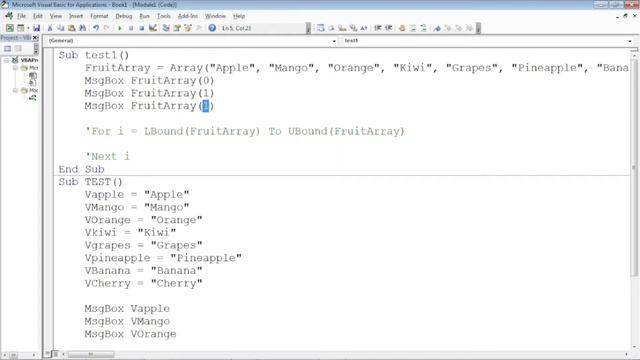Save the workbook with the Save icon
Screen dimensions: 640x360
[x=36, y=28]
